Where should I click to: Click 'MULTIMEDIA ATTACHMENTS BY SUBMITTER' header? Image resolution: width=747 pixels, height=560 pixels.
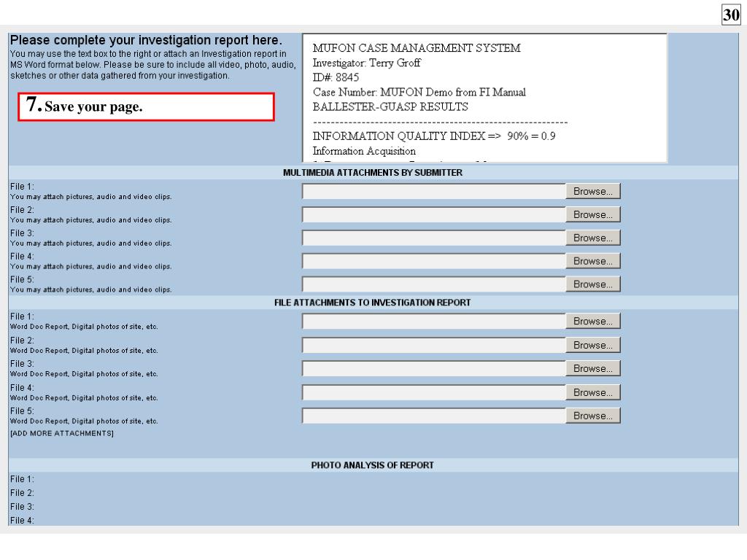373,173
